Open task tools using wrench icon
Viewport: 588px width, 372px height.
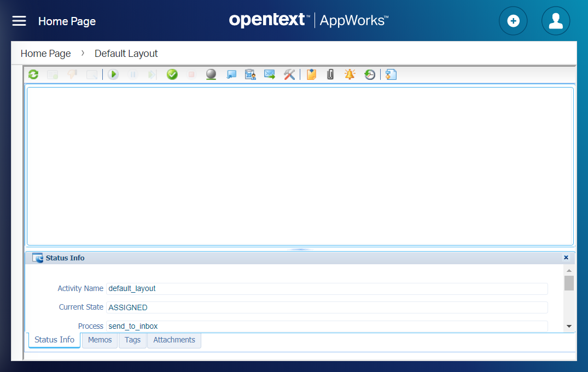(289, 74)
